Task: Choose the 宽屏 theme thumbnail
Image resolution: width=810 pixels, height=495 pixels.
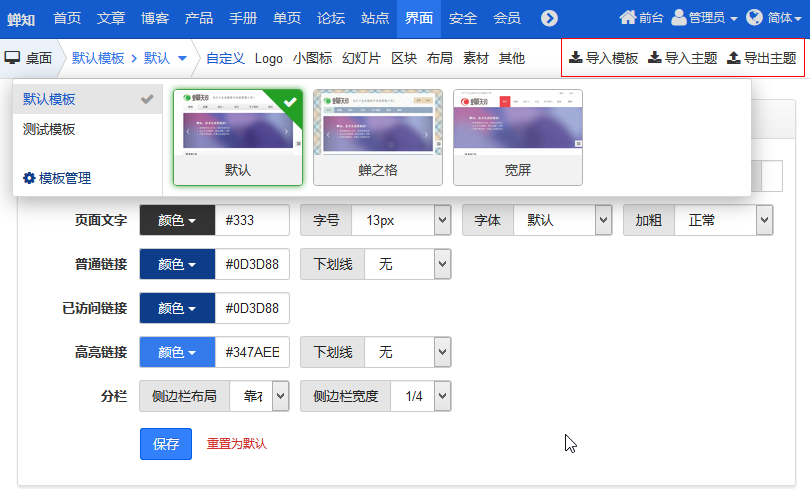Action: (518, 137)
